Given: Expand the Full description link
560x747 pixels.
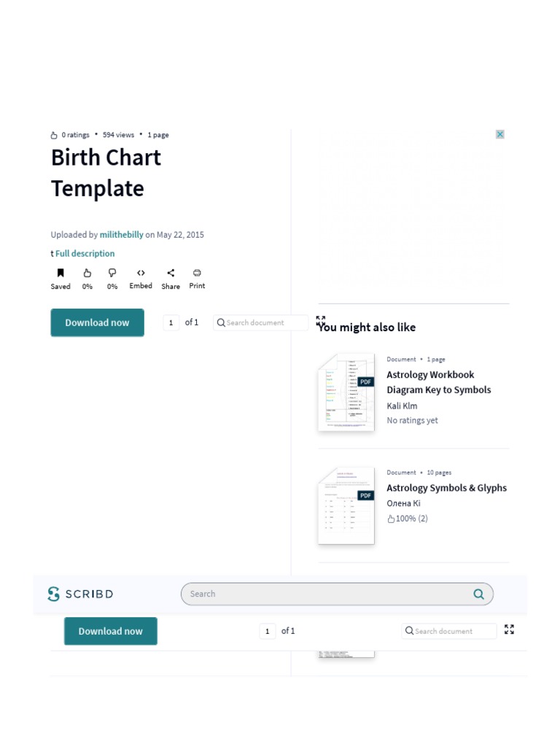Looking at the screenshot, I should click(85, 254).
